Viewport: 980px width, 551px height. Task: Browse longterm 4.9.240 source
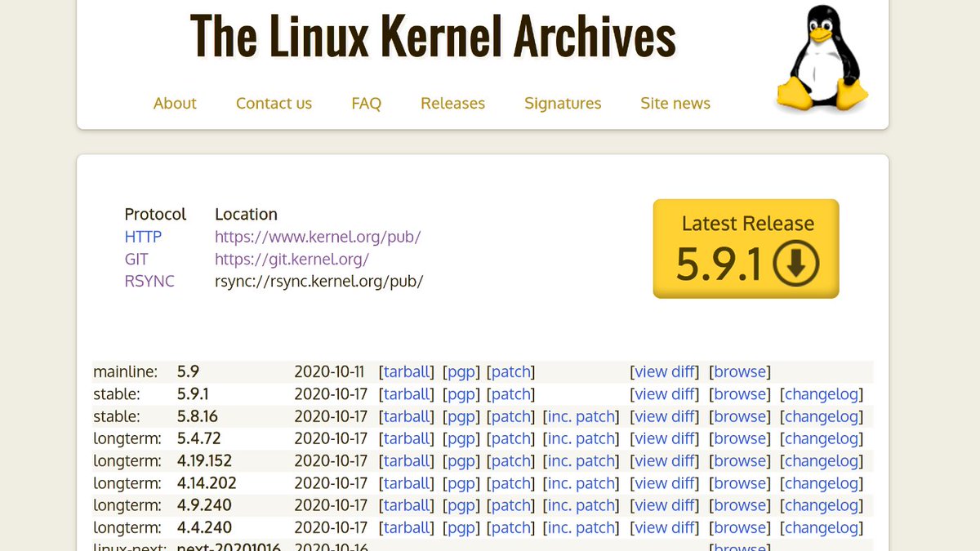[740, 505]
